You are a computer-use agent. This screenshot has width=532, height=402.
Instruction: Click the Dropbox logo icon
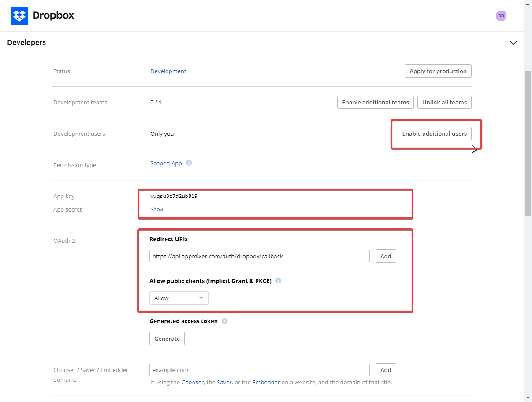19,16
